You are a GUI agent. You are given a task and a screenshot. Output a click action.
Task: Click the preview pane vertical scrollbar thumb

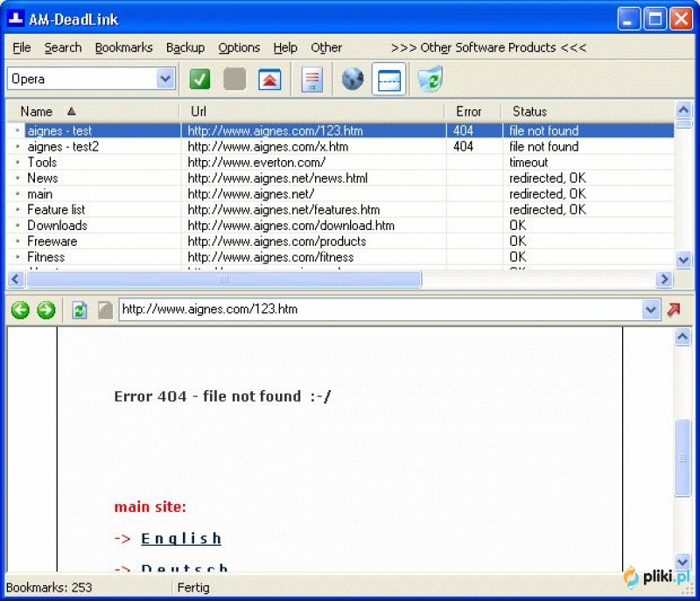pos(682,458)
